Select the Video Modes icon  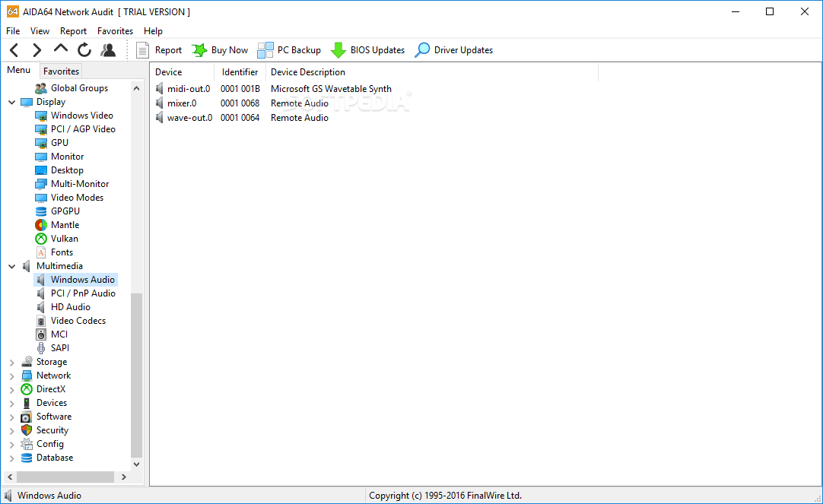point(41,198)
